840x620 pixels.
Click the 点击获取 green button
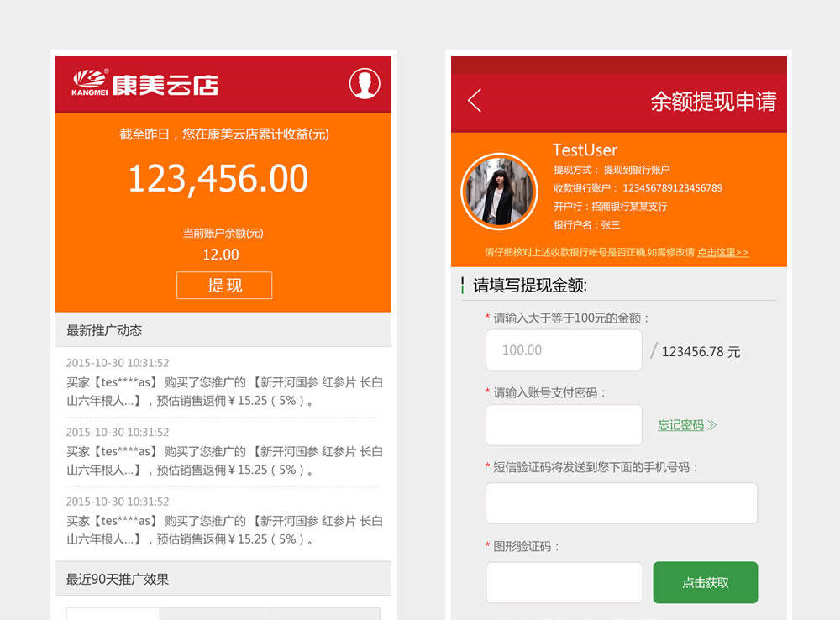pyautogui.click(x=705, y=582)
